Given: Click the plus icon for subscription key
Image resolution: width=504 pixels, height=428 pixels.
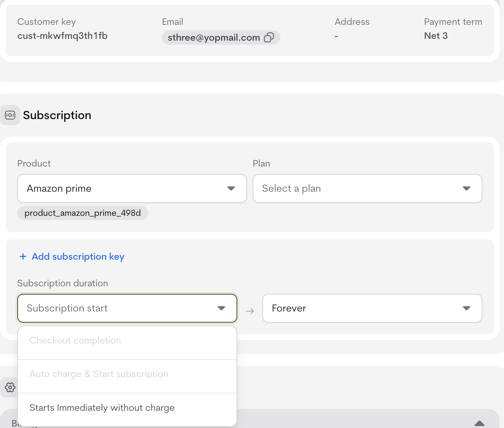Looking at the screenshot, I should tap(23, 256).
